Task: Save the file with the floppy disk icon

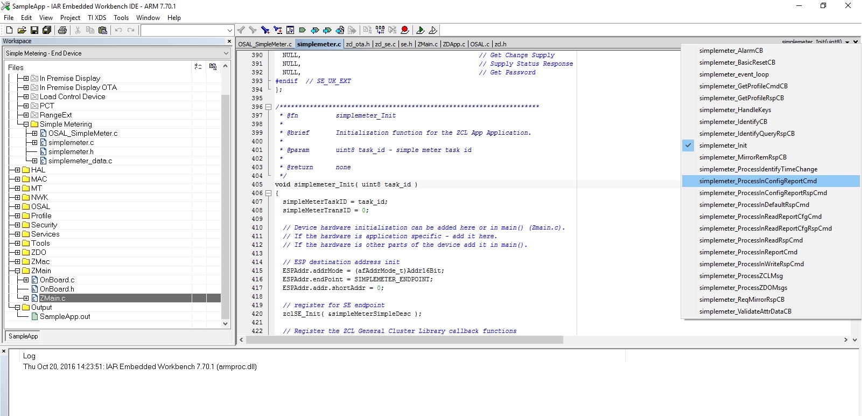Action: (x=34, y=30)
